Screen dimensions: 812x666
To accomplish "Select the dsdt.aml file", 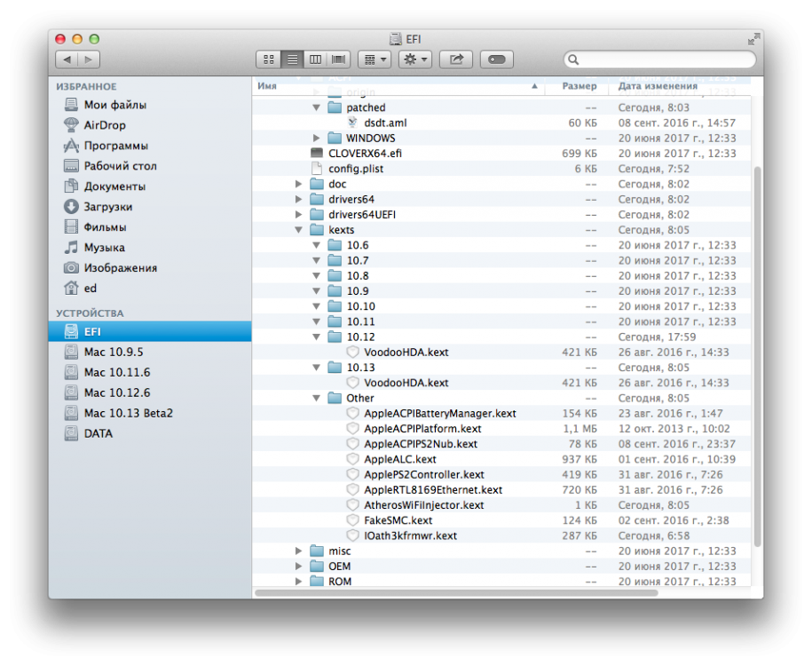I will [x=501, y=123].
